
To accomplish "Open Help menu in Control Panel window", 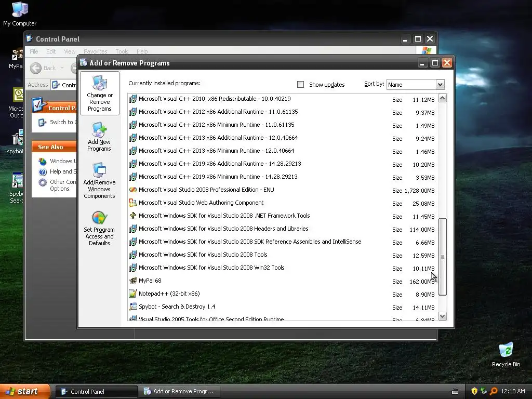I will [142, 51].
